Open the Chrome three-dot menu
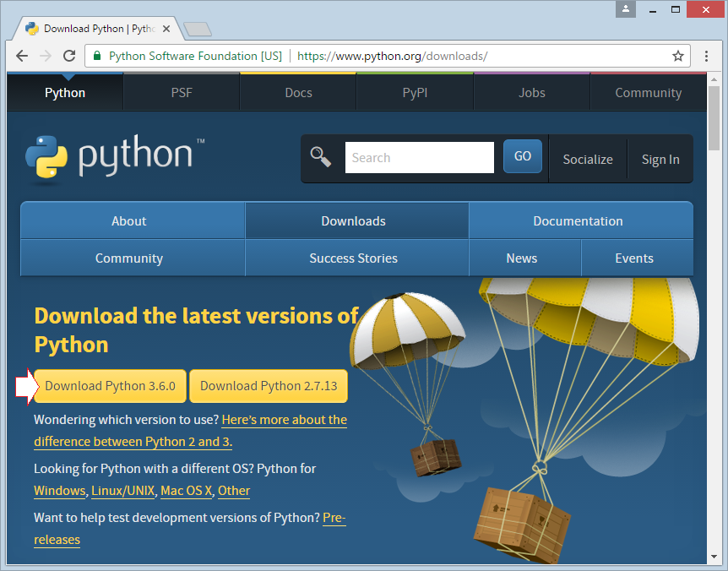 pos(706,57)
